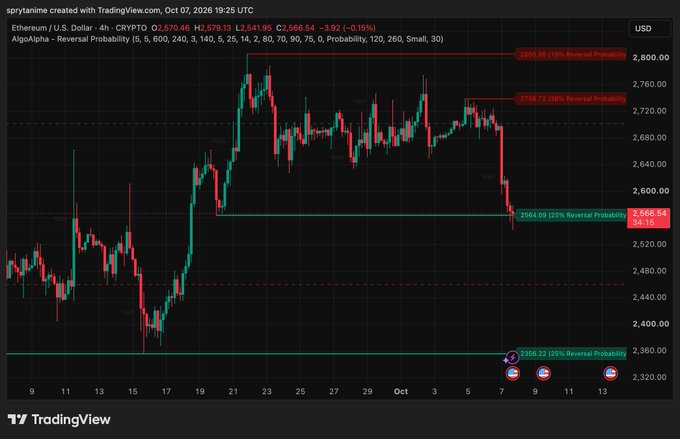The image size is (680, 439).
Task: Click the close value C2,566.54 in the legend
Action: (x=295, y=28)
